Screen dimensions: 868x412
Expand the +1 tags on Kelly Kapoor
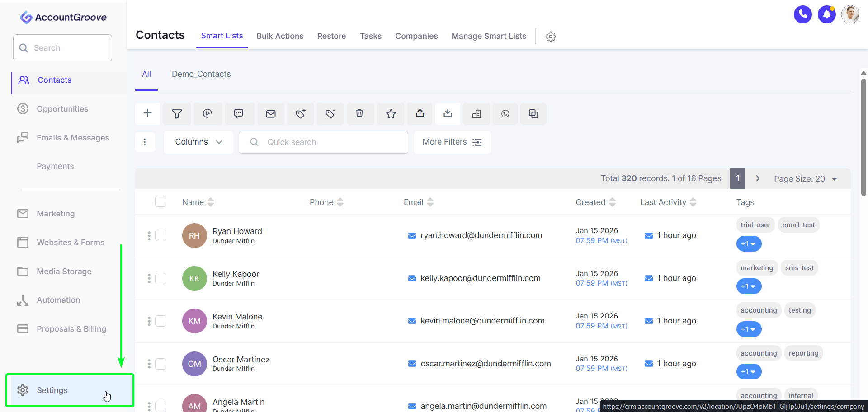749,286
